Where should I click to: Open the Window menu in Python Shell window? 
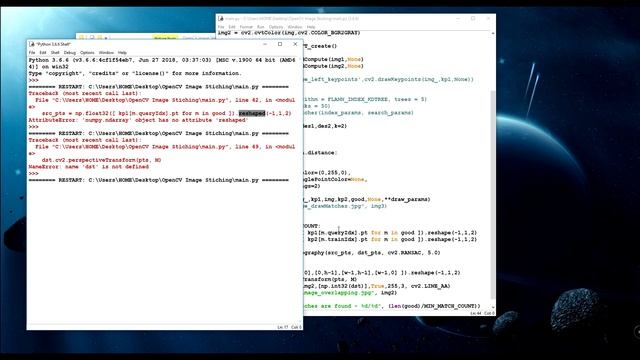point(106,53)
